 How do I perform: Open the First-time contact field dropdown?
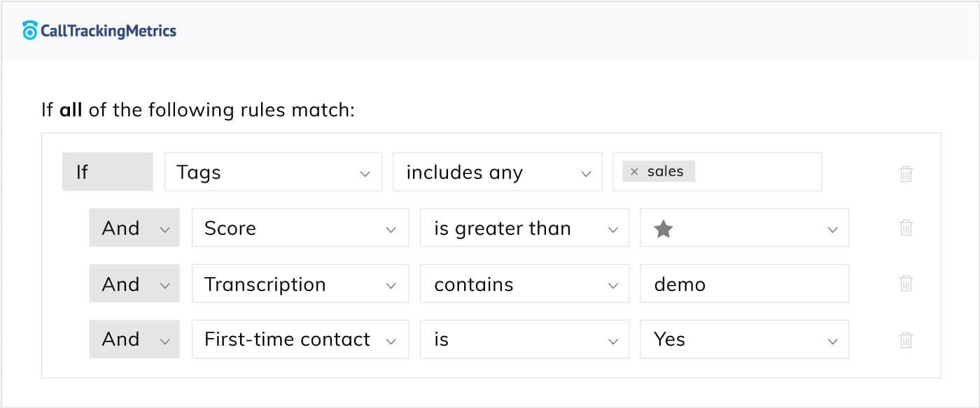click(300, 339)
